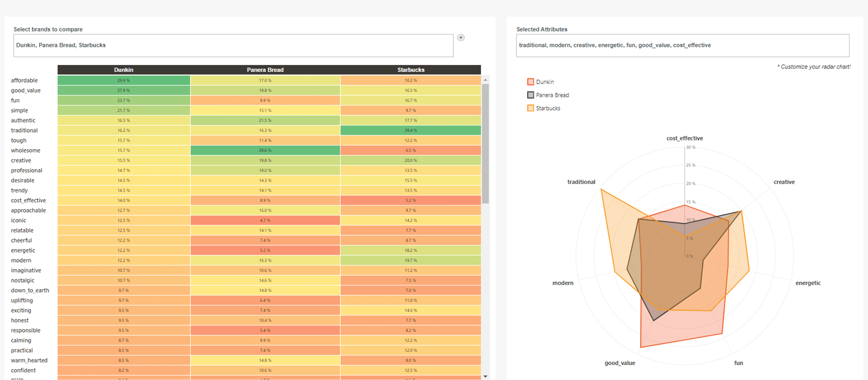Click the table scrollbar down arrow
This screenshot has width=868, height=380.
click(485, 376)
